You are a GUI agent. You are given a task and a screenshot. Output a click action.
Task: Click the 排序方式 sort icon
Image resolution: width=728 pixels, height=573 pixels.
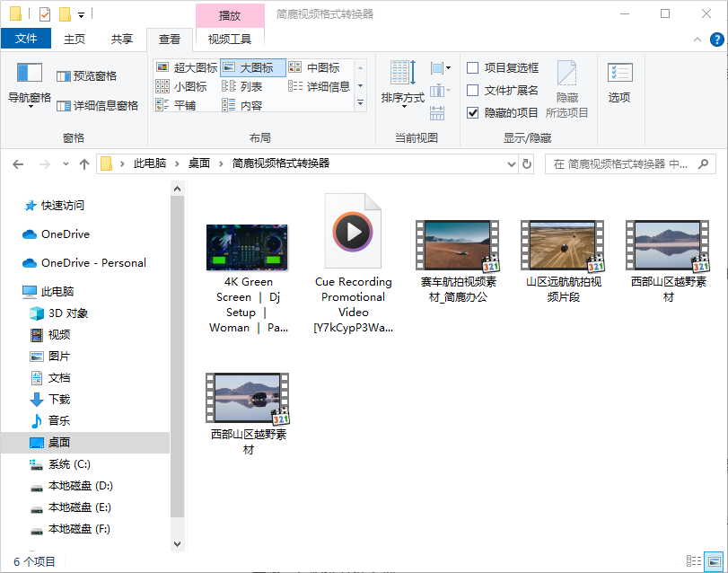click(x=402, y=74)
